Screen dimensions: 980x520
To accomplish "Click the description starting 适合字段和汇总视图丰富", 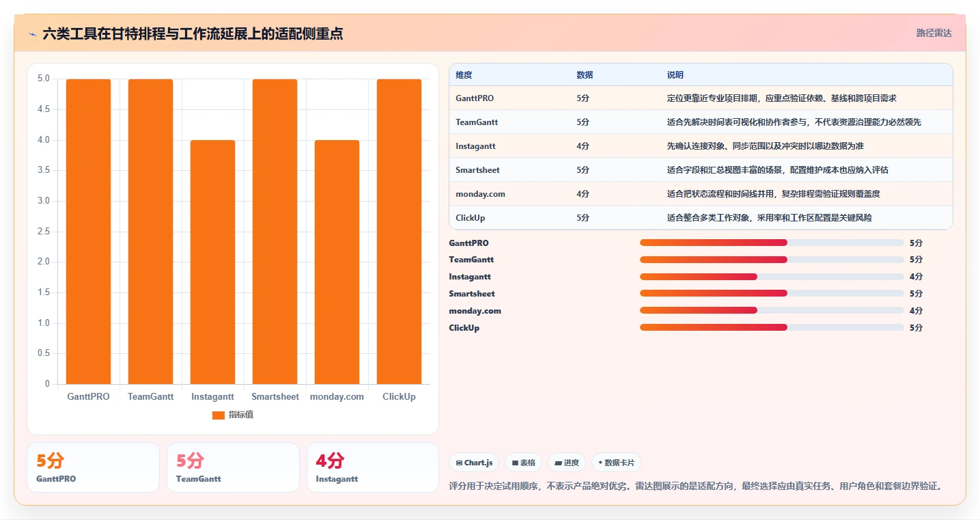I will (x=778, y=170).
